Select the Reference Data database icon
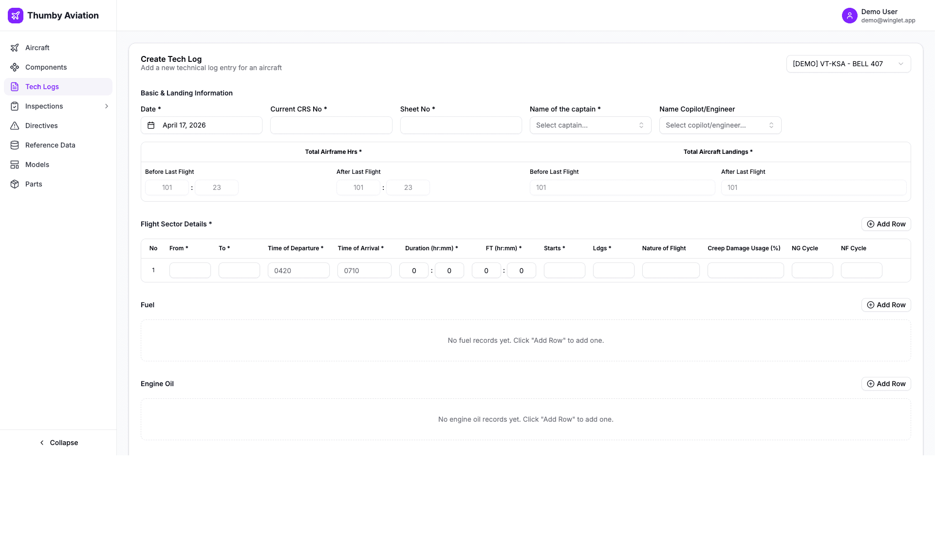Viewport: 935px width, 560px height. point(15,145)
